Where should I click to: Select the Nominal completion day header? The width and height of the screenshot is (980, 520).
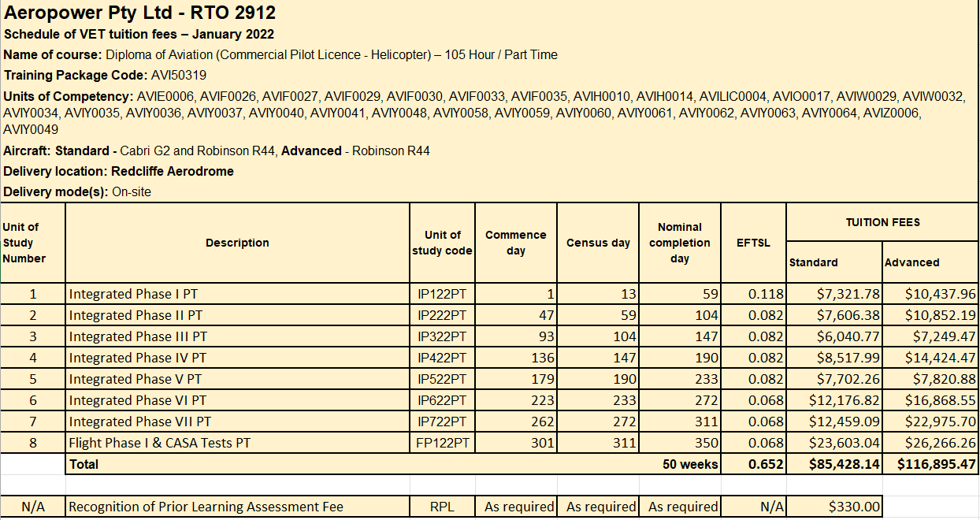(679, 243)
